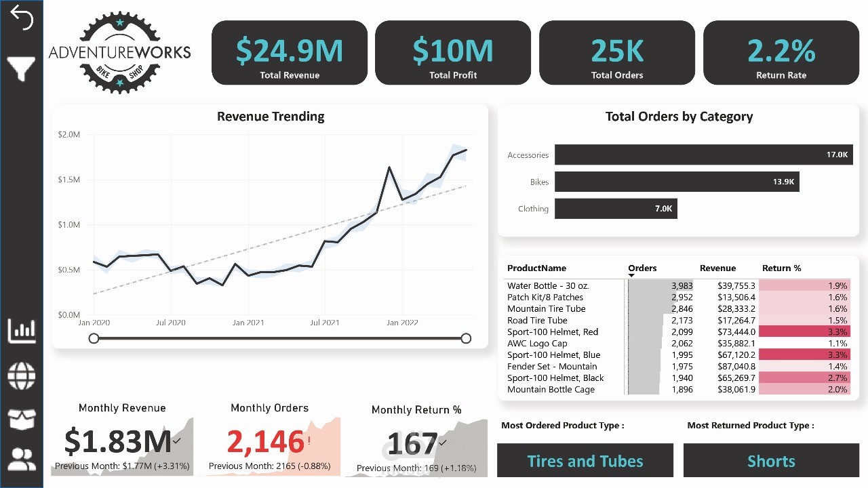Click the Monthly Orders 2,146 KPI
Viewport: 868px width, 488px height.
pos(269,439)
